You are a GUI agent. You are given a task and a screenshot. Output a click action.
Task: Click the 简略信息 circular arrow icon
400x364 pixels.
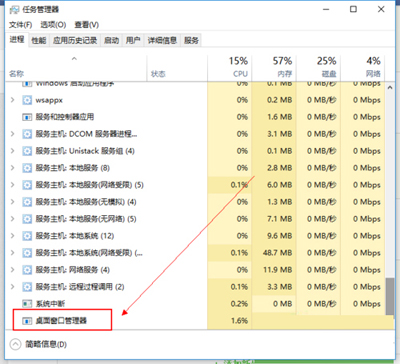15,344
